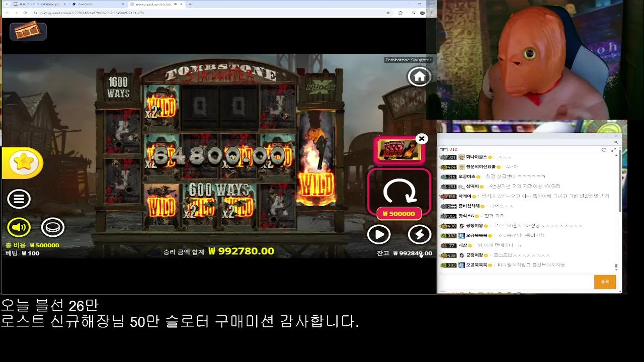
Task: Click the 총 비용 ₩500000 total cost
Action: click(32, 245)
